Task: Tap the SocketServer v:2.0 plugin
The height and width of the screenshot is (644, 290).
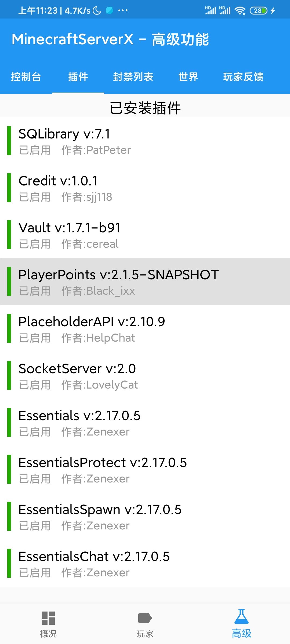Action: pyautogui.click(x=145, y=376)
